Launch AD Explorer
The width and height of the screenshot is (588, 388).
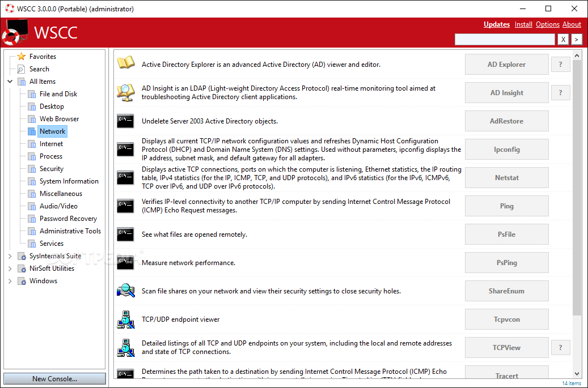coord(506,65)
